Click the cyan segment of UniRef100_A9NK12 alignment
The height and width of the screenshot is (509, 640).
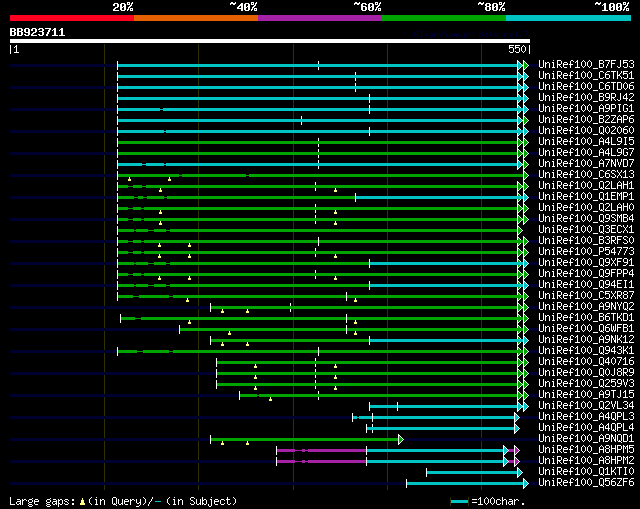(x=446, y=340)
